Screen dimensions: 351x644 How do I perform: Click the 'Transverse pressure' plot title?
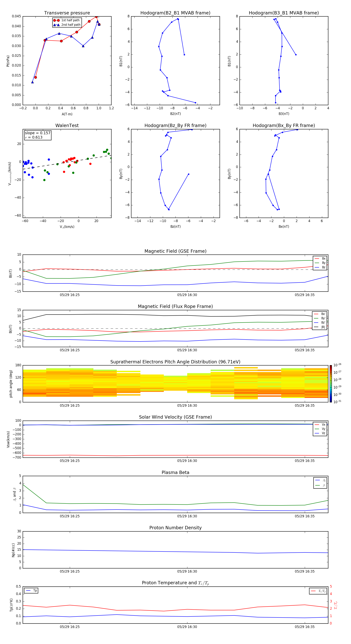coord(67,13)
